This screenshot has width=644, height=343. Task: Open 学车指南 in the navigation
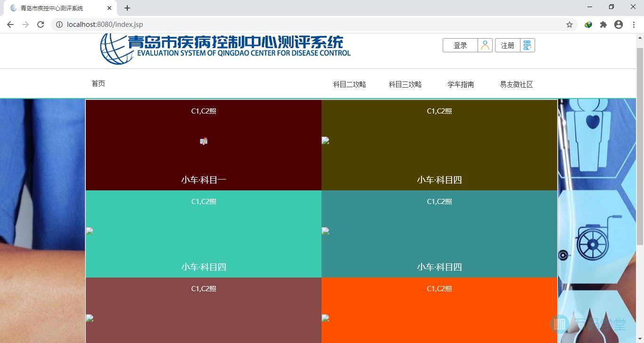click(x=461, y=84)
